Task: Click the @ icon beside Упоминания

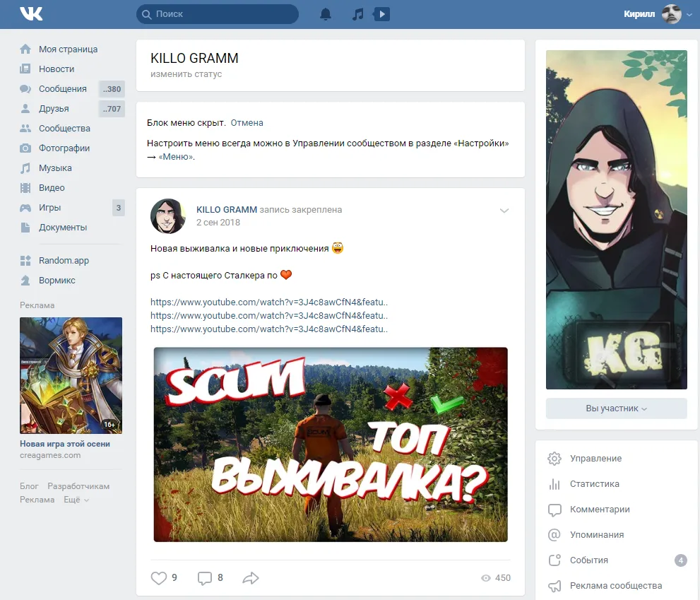Action: [554, 535]
